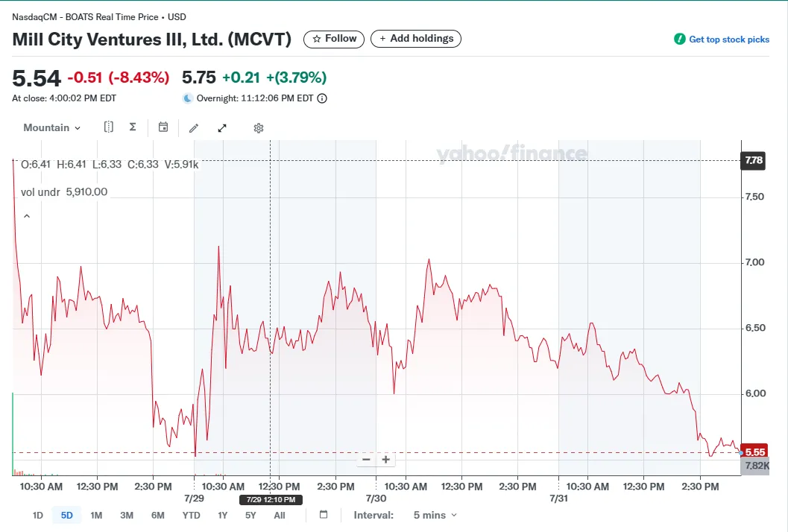This screenshot has width=788, height=532.
Task: Collapse the volume indicator legend chevron
Action: [x=27, y=216]
